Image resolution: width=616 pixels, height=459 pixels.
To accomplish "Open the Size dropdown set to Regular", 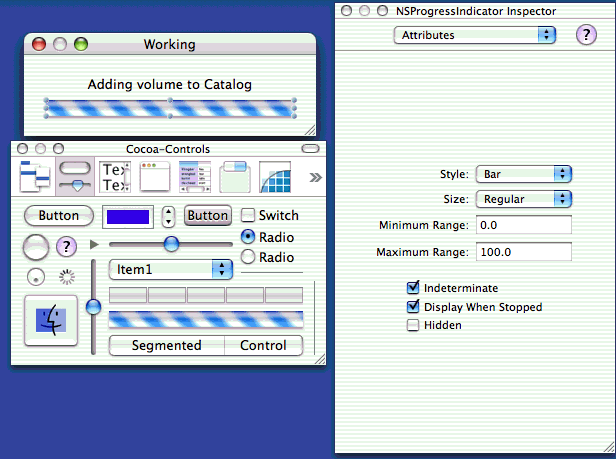I will click(523, 199).
